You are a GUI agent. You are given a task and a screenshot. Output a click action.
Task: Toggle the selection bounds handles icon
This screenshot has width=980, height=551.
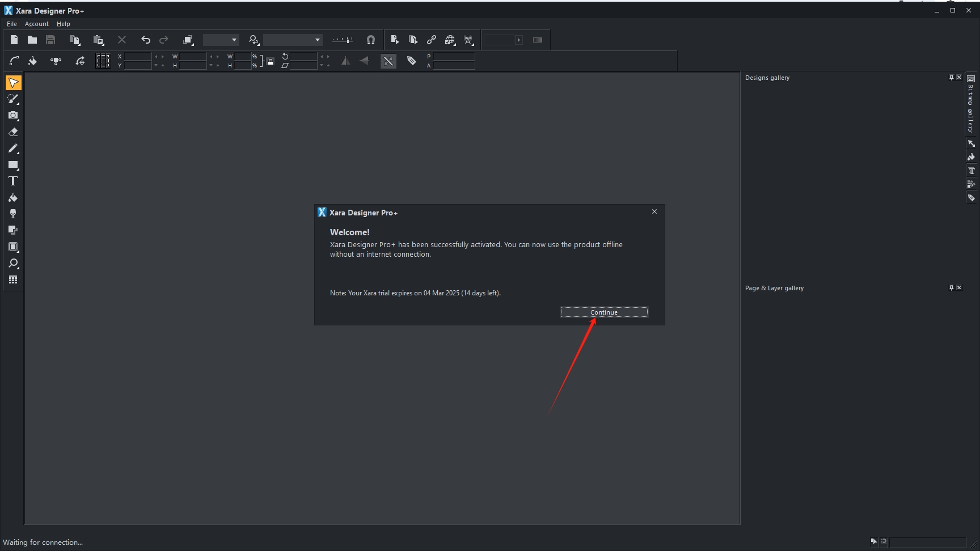[103, 61]
